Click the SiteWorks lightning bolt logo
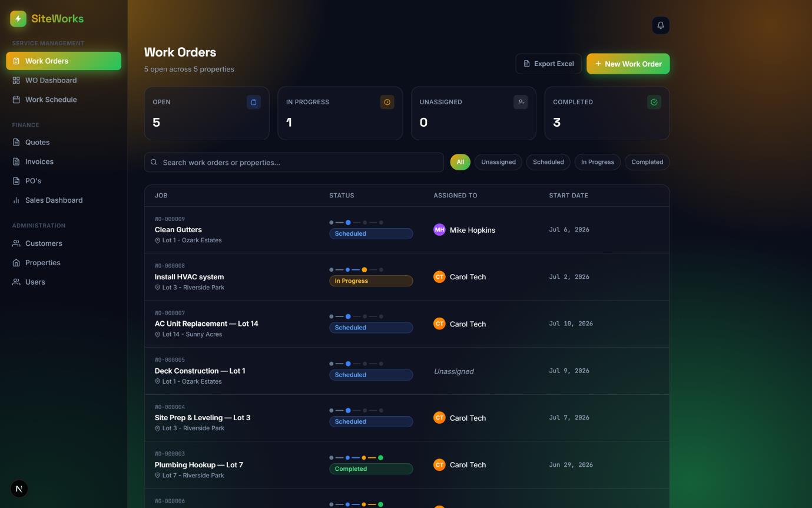Viewport: 812px width, 508px height. coord(18,19)
